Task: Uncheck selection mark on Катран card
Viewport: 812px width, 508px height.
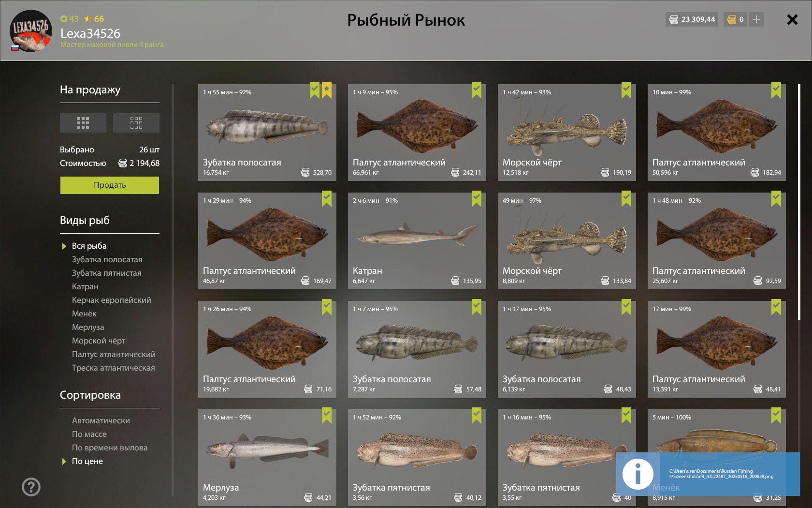Action: click(477, 199)
